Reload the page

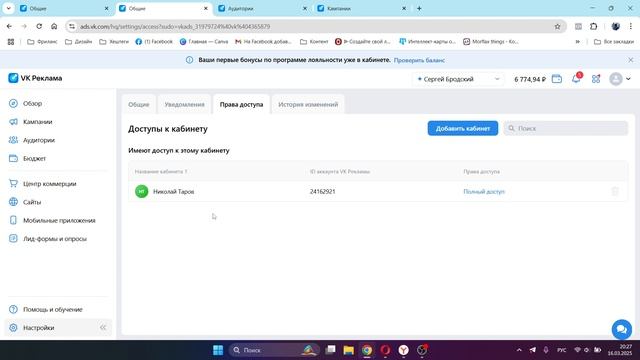pyautogui.click(x=39, y=26)
